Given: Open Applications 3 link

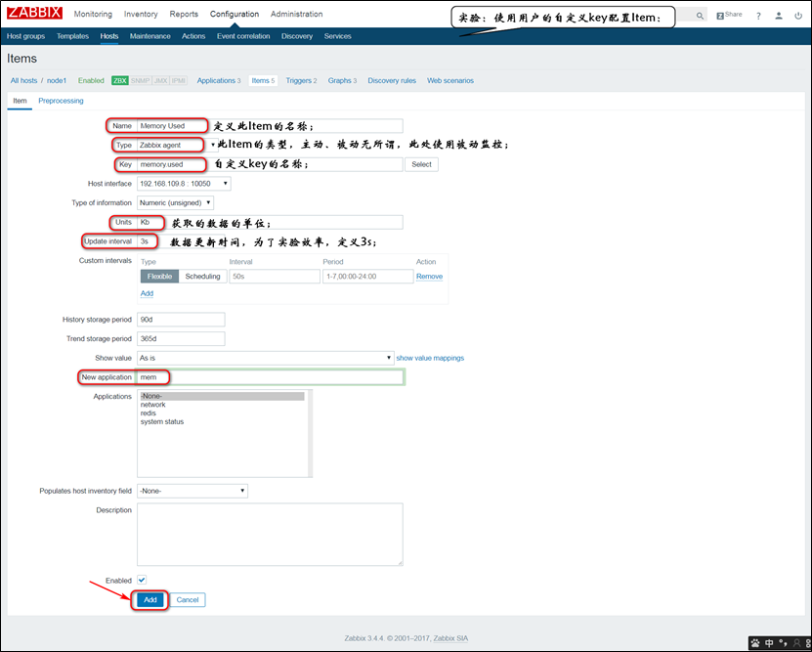Looking at the screenshot, I should click(x=219, y=81).
